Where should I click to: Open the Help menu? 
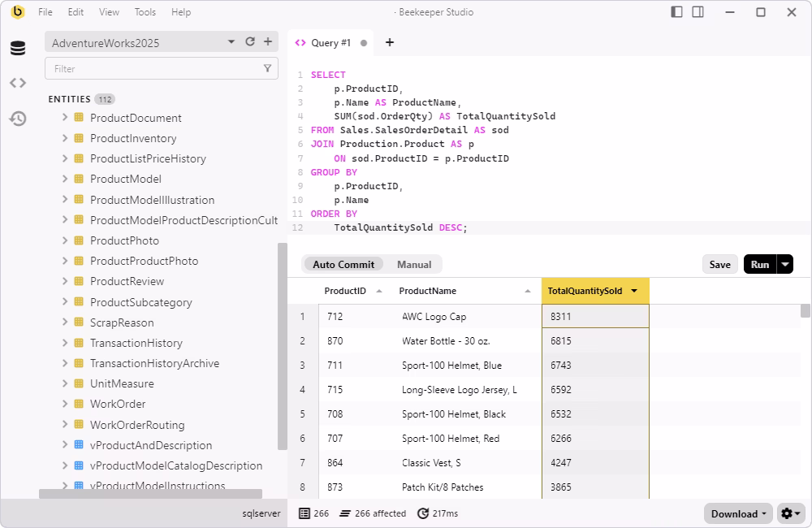181,12
